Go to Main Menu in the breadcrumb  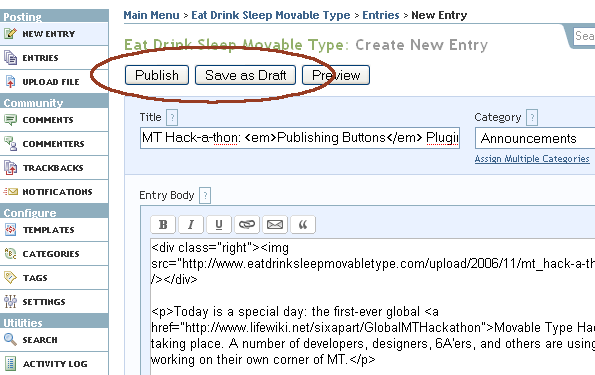tap(151, 15)
